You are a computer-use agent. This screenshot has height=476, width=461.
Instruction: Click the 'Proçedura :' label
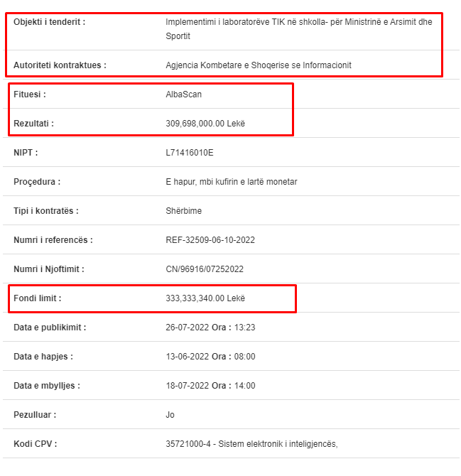point(37,182)
